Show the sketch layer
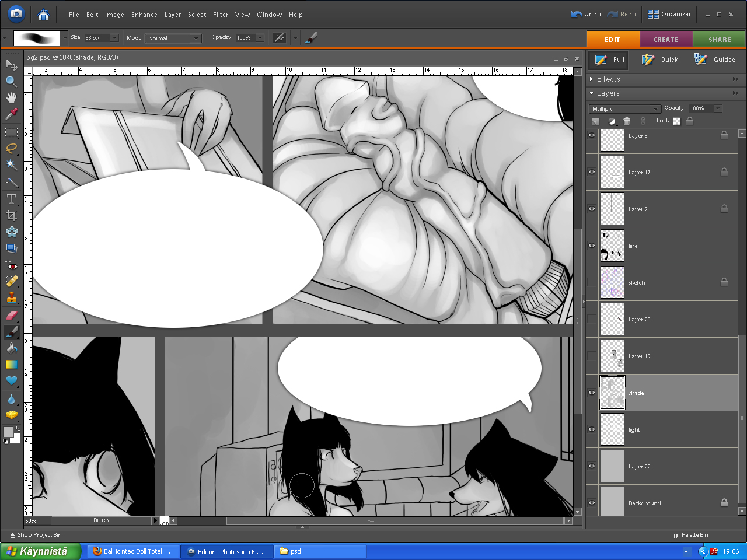747x560 pixels. (x=592, y=282)
